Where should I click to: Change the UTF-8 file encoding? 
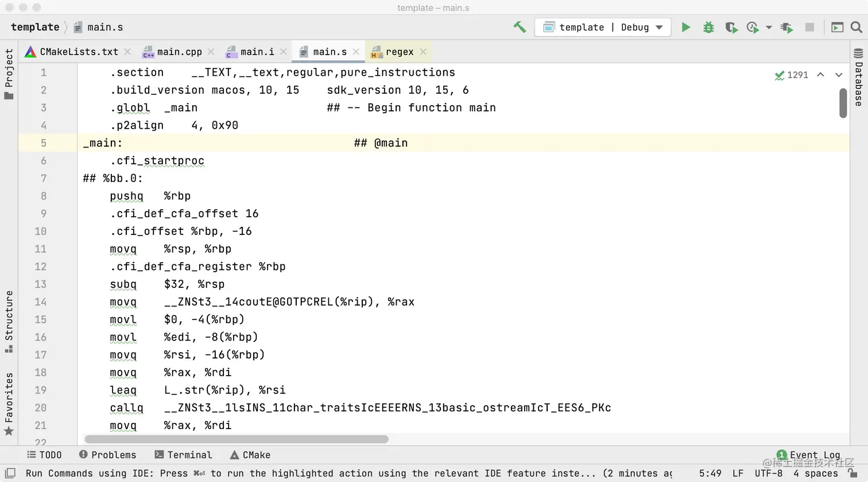coord(769,473)
